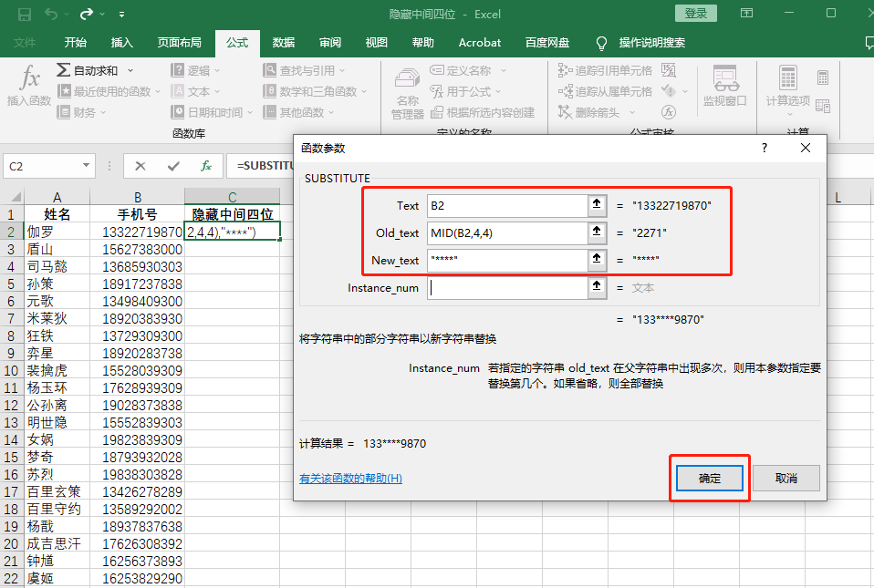Screen dimensions: 874x588
Task: Select the AutoSum (自动求和) icon
Action: (x=62, y=68)
